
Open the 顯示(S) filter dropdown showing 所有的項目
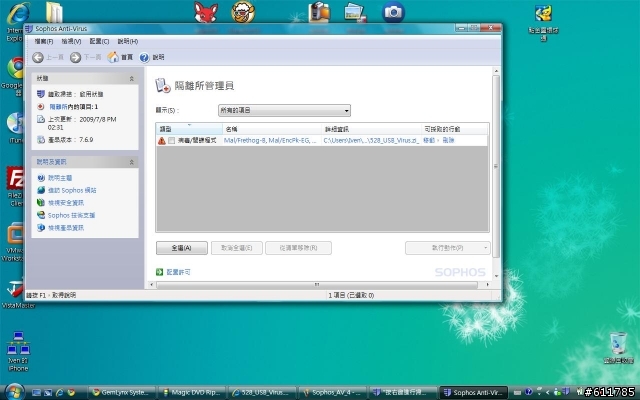point(284,110)
